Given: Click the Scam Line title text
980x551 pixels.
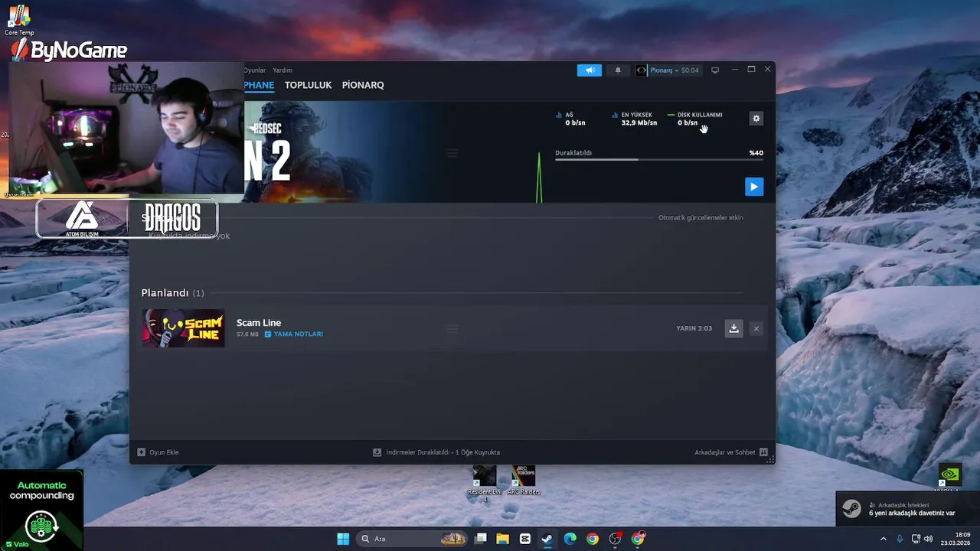Looking at the screenshot, I should [x=259, y=323].
